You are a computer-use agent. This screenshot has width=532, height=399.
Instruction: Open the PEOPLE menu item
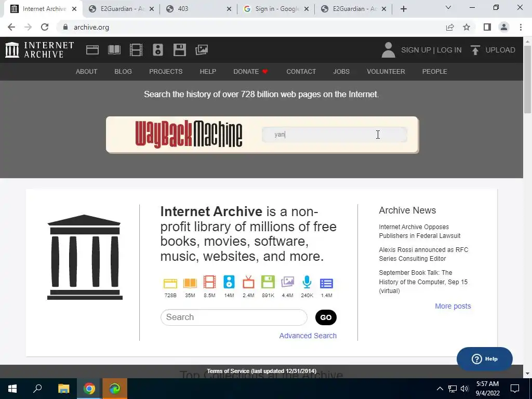[435, 72]
